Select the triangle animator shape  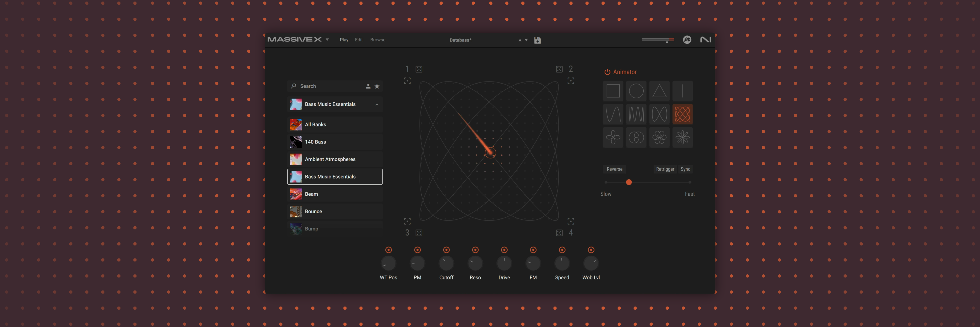(659, 91)
